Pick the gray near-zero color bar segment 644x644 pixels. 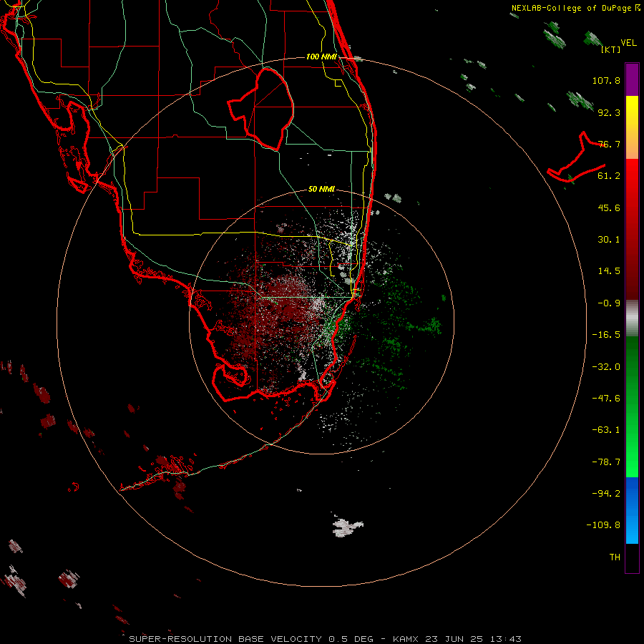tap(632, 318)
